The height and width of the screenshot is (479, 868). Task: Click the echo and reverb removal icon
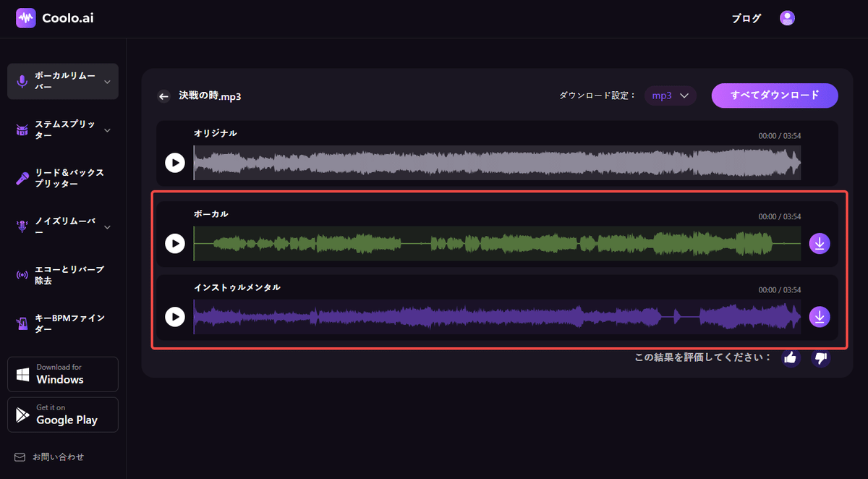22,275
